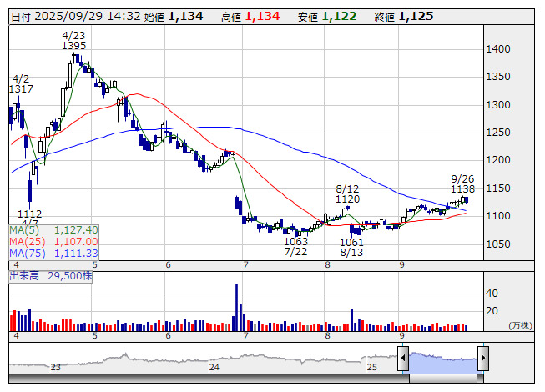Click the 8/12 peak label 1120

pyautogui.click(x=347, y=199)
